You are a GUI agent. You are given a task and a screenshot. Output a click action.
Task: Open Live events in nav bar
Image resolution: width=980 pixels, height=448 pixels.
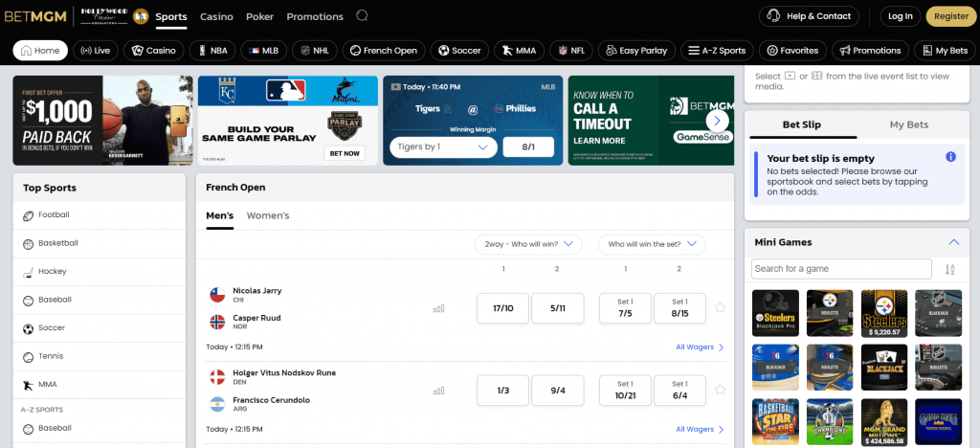tap(96, 51)
